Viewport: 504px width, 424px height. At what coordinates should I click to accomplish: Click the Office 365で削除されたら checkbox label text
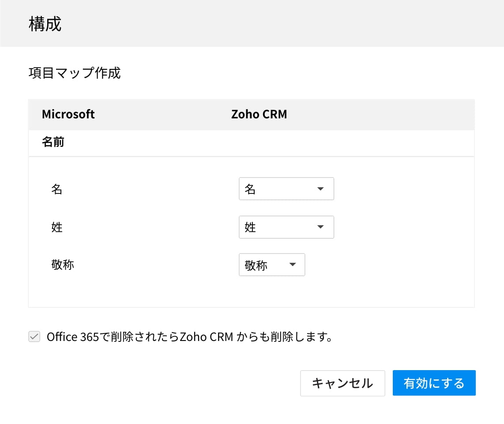click(x=189, y=337)
